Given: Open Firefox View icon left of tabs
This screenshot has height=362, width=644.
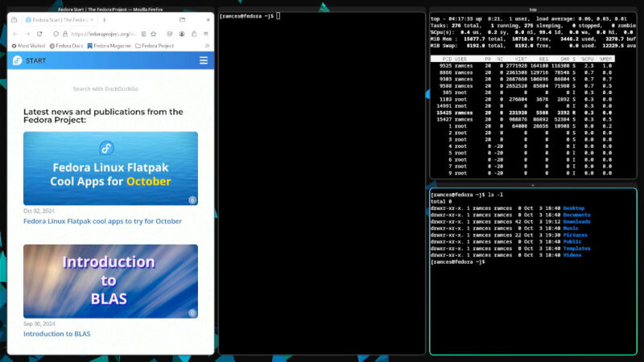Looking at the screenshot, I should (x=14, y=19).
